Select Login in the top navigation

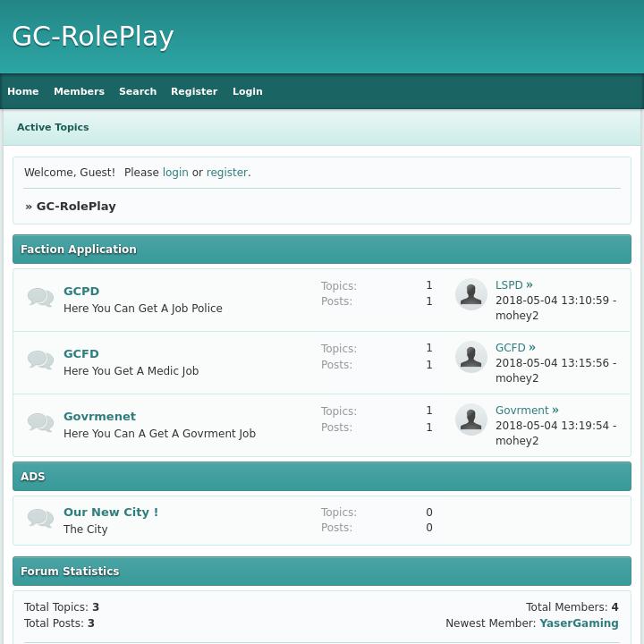[x=248, y=91]
